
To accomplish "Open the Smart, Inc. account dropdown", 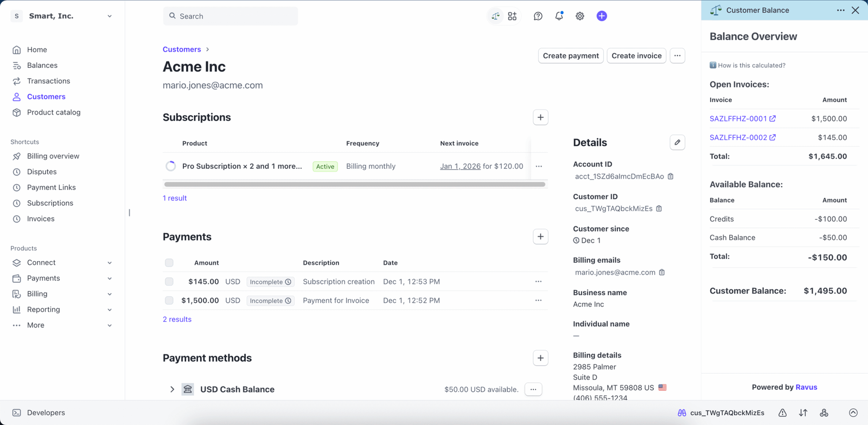I will click(62, 16).
